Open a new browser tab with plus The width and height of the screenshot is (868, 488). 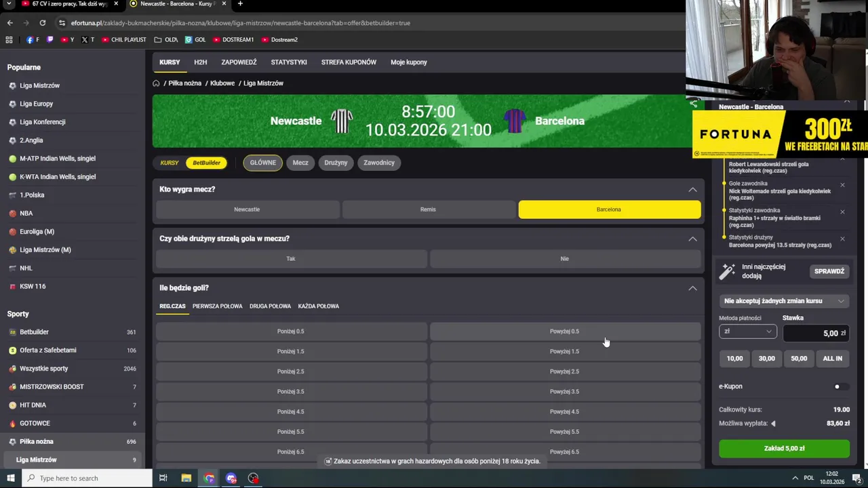tap(240, 4)
